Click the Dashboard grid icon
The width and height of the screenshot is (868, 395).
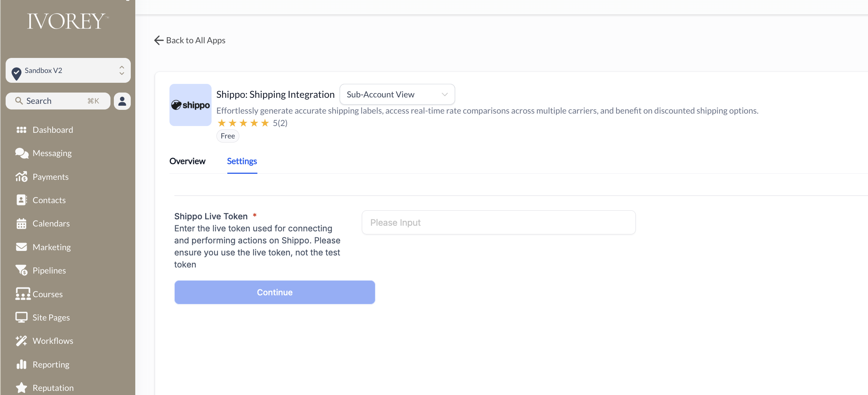pyautogui.click(x=21, y=130)
